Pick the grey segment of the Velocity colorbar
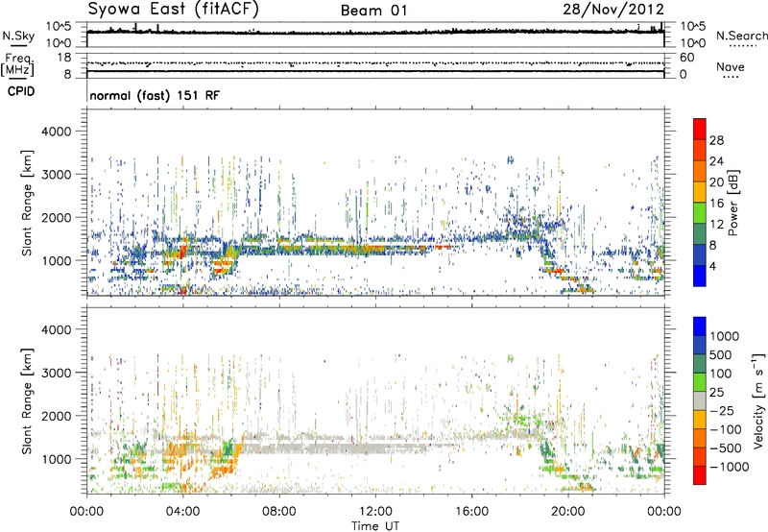Screen dimensions: 768x532 point(700,400)
